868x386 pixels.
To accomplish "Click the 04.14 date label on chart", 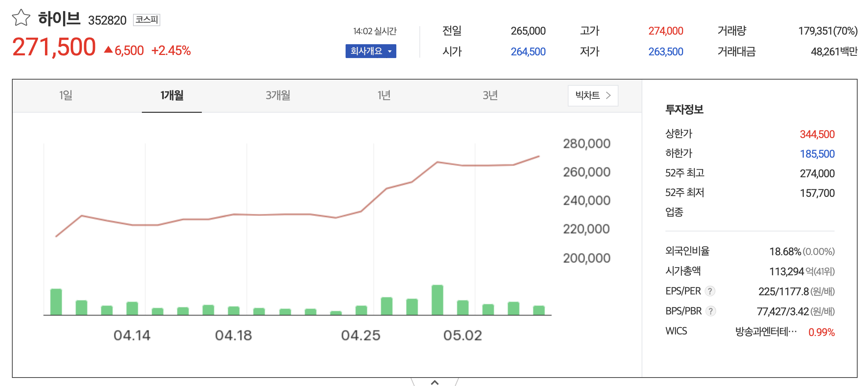I will coord(132,336).
